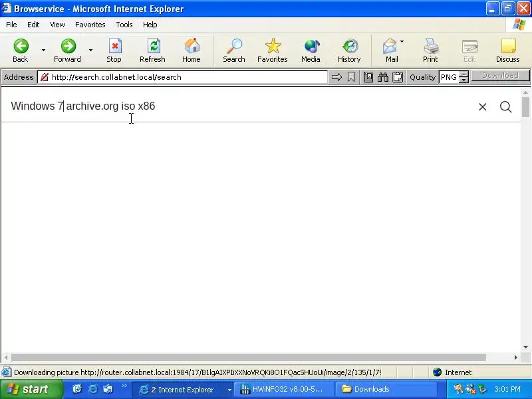Switch to Downloads folder taskbar window
532x399 pixels.
pos(386,390)
